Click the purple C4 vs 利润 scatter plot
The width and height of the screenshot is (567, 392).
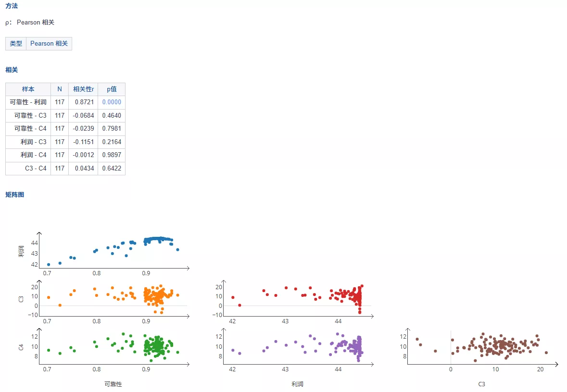pos(298,347)
